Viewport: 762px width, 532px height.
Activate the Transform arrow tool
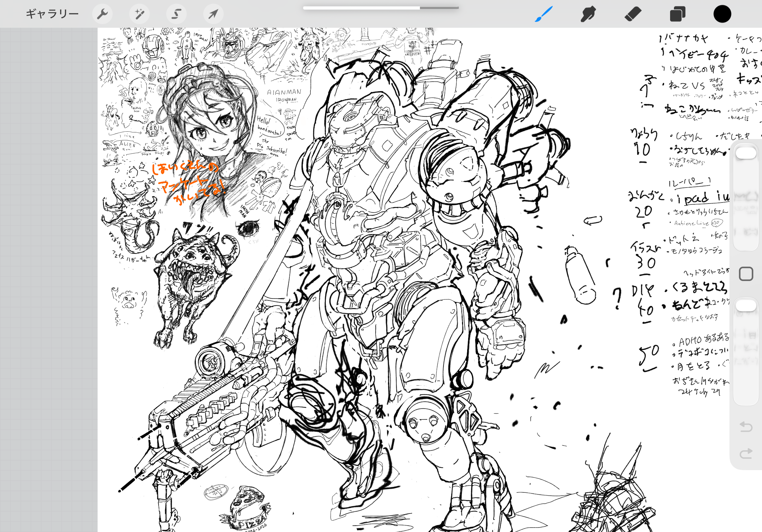click(213, 14)
